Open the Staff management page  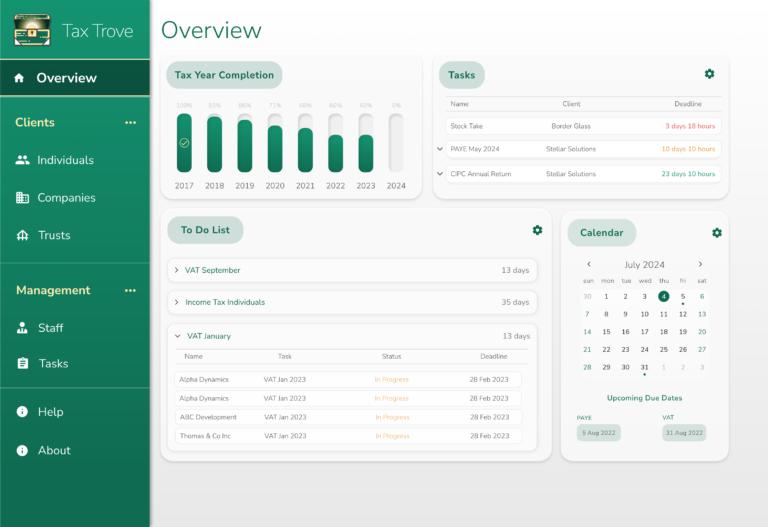pos(50,328)
